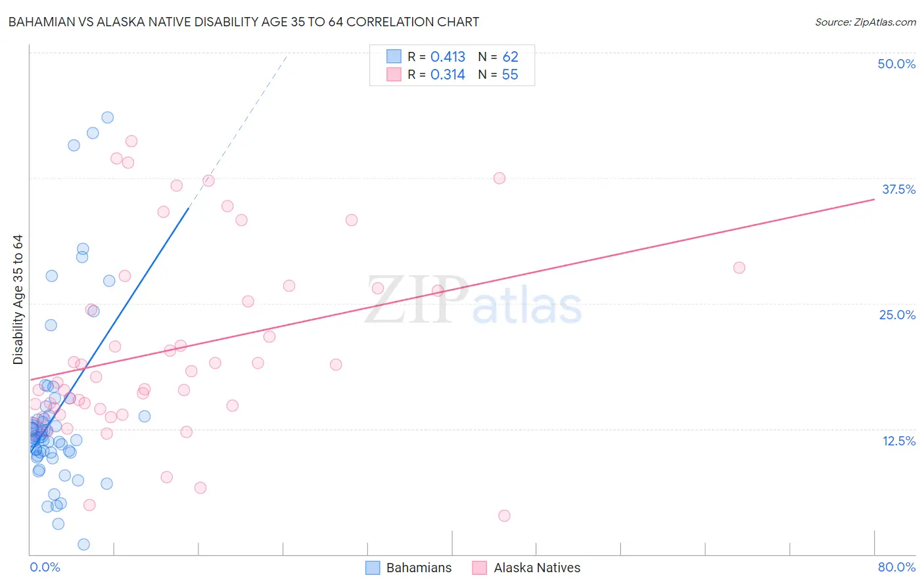Click the 12.5% y-axis label
Image resolution: width=924 pixels, height=586 pixels.
[898, 441]
